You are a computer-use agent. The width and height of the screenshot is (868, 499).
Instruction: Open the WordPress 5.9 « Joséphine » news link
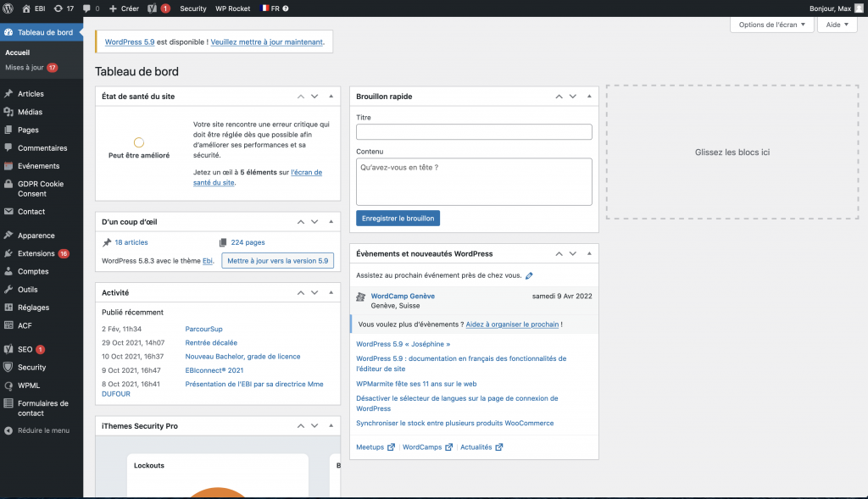tap(403, 344)
